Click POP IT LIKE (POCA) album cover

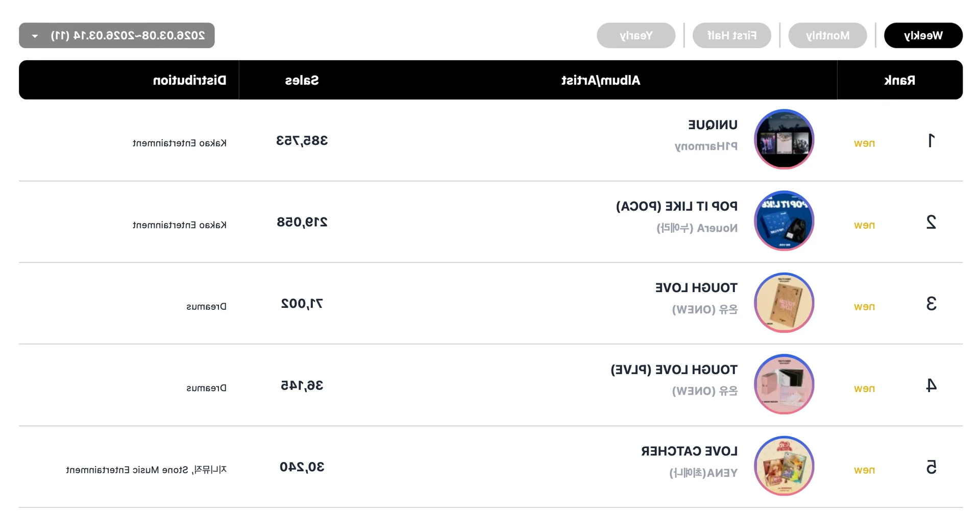click(x=784, y=221)
